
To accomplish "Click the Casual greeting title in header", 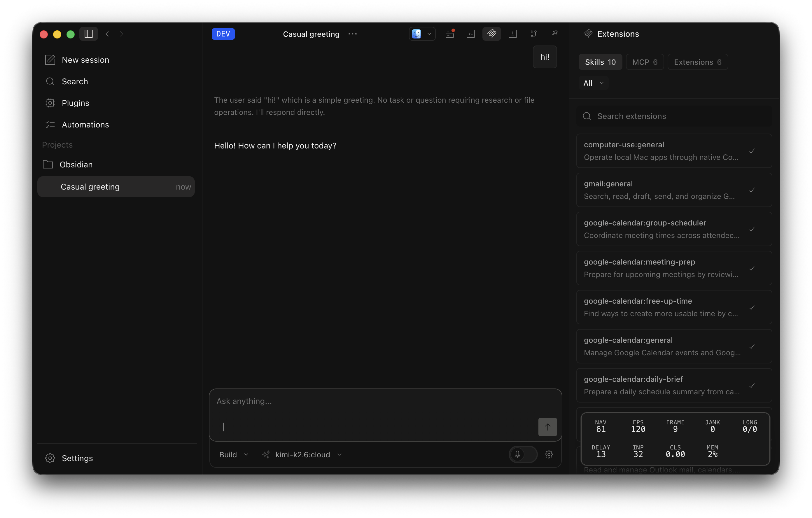I will [x=311, y=34].
